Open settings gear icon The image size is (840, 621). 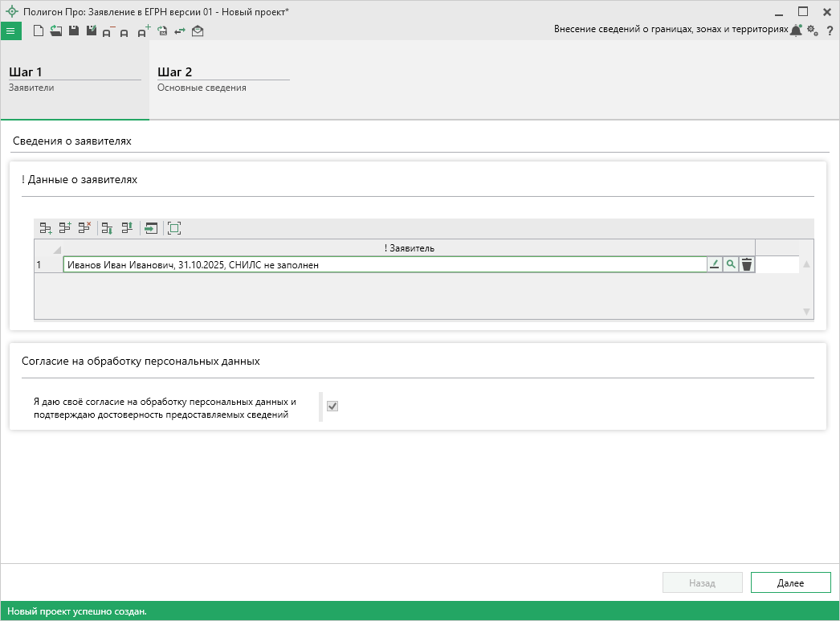(812, 31)
